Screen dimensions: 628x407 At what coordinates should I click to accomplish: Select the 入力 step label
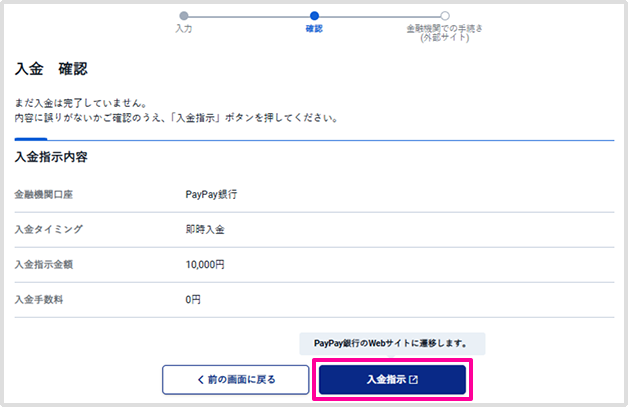[x=183, y=29]
